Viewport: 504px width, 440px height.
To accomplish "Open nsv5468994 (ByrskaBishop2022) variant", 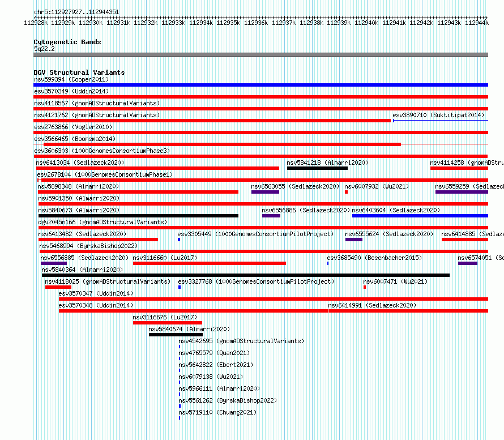I will 263,251.
